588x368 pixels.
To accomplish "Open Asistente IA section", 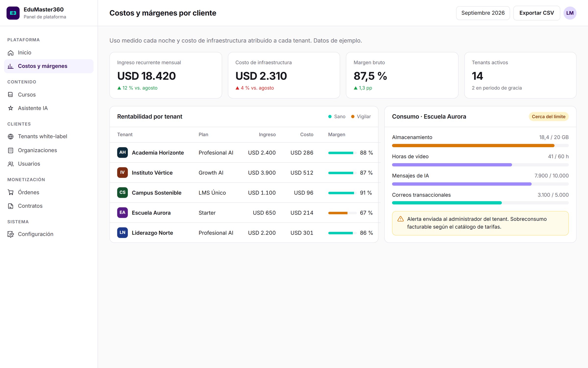I will click(x=49, y=108).
